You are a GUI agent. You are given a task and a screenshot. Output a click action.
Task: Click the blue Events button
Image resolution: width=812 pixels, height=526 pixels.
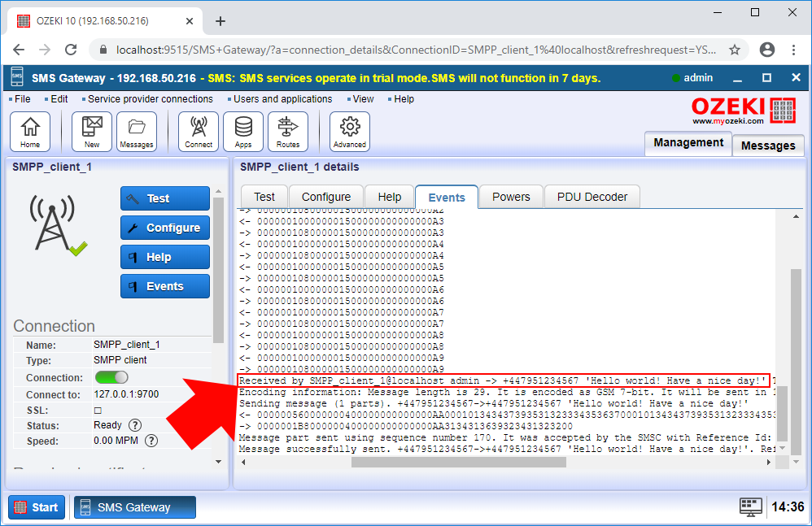(x=165, y=286)
